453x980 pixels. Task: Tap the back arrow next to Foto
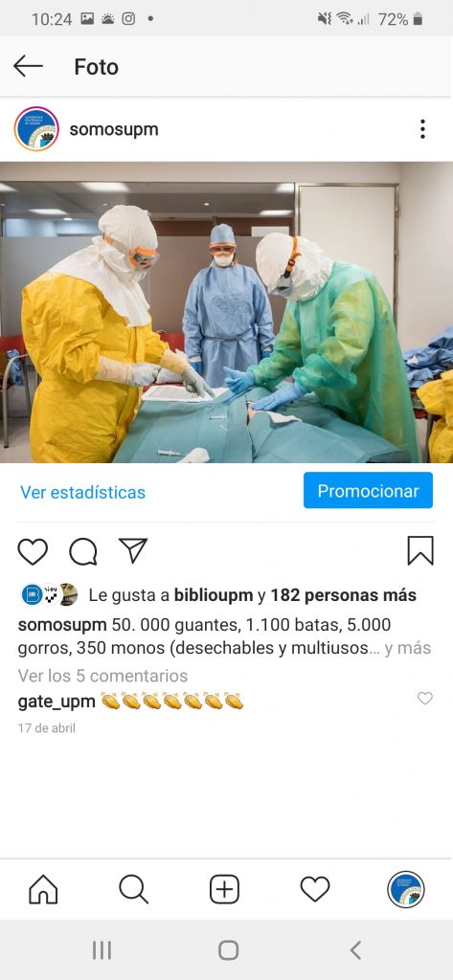pyautogui.click(x=28, y=66)
